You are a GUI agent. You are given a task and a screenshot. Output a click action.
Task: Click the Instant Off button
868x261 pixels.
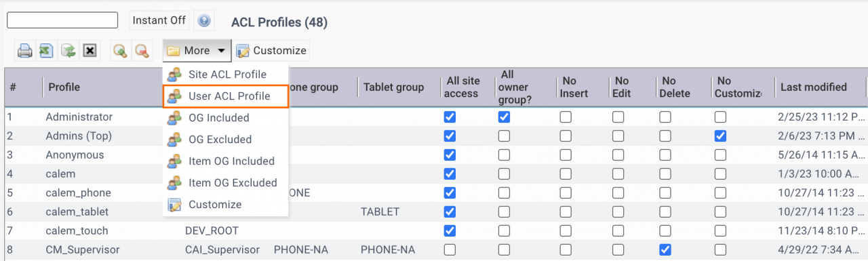click(159, 20)
